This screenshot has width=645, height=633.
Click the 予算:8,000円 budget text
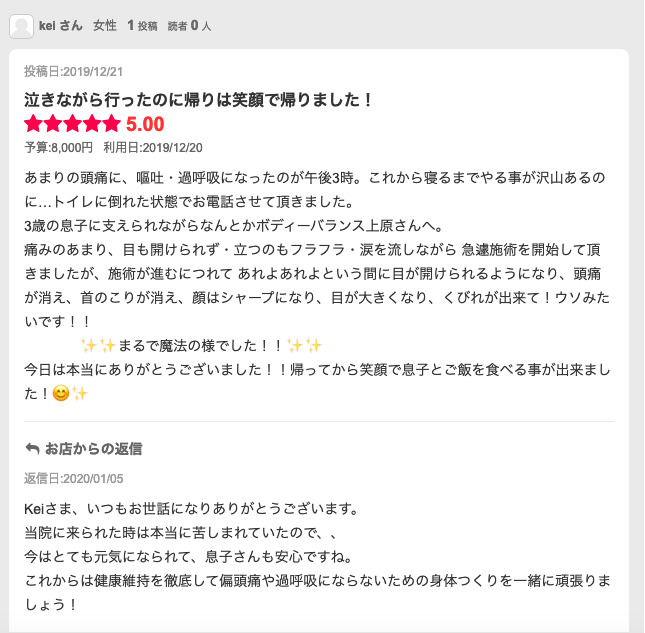(58, 147)
